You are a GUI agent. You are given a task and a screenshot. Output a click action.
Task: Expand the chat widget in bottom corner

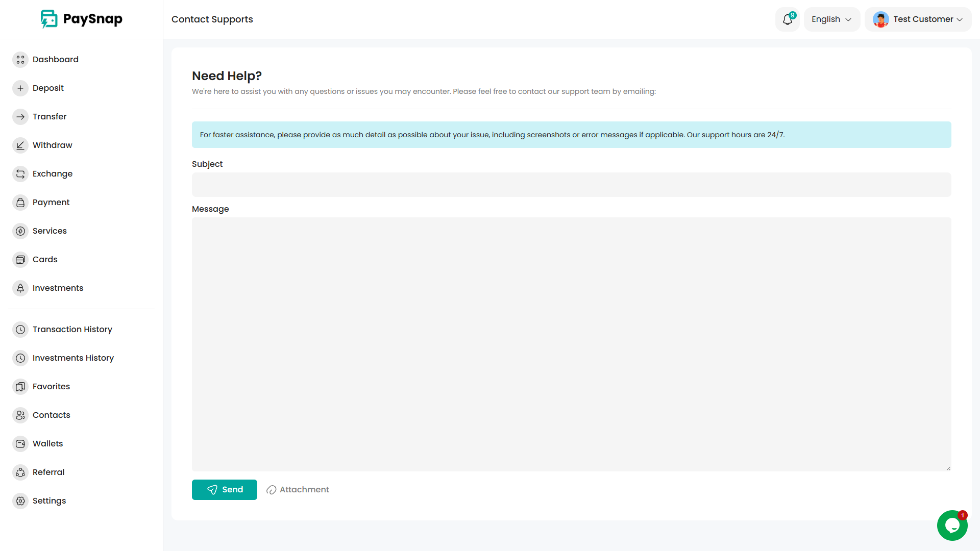click(951, 525)
